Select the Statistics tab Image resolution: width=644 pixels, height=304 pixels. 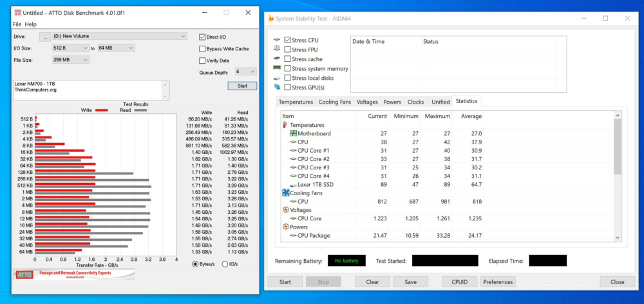[466, 101]
